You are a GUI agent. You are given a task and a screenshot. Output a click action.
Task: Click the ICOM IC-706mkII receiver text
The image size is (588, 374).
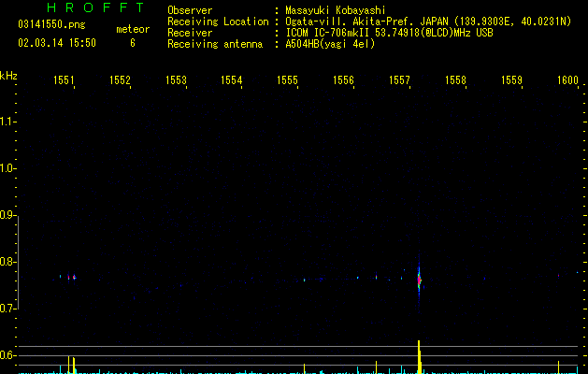coord(389,33)
